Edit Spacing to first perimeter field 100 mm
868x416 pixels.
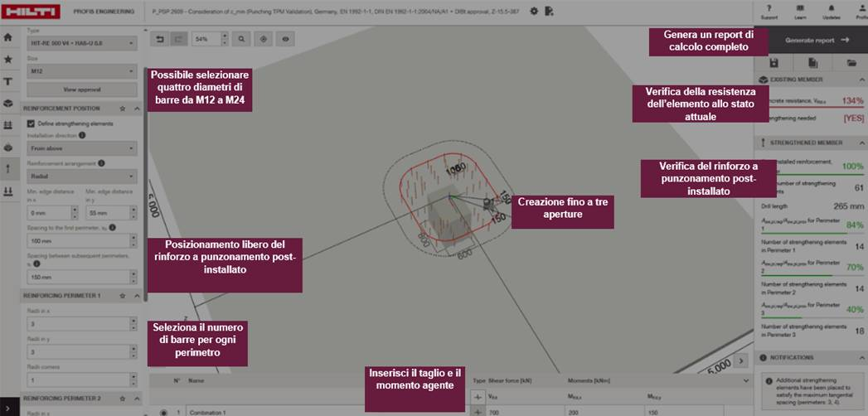78,240
